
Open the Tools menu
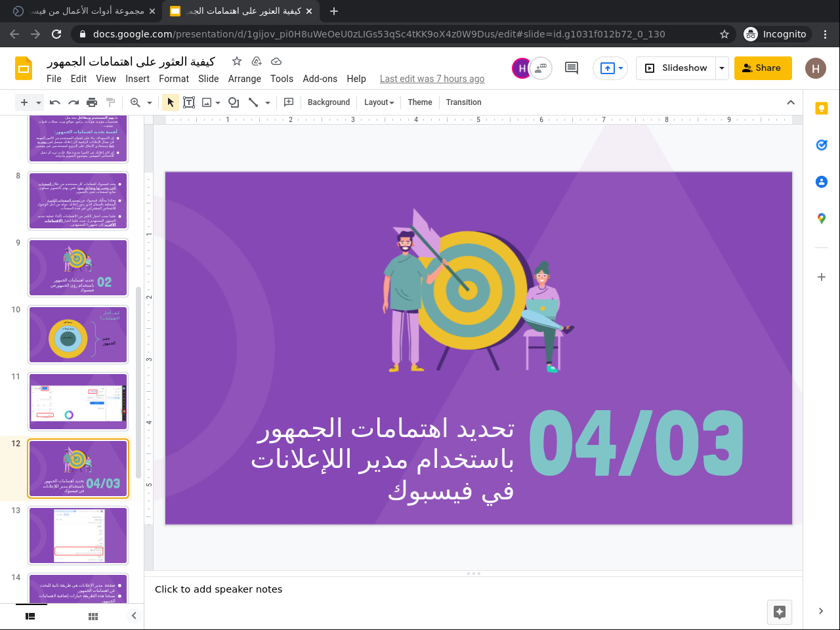point(282,79)
